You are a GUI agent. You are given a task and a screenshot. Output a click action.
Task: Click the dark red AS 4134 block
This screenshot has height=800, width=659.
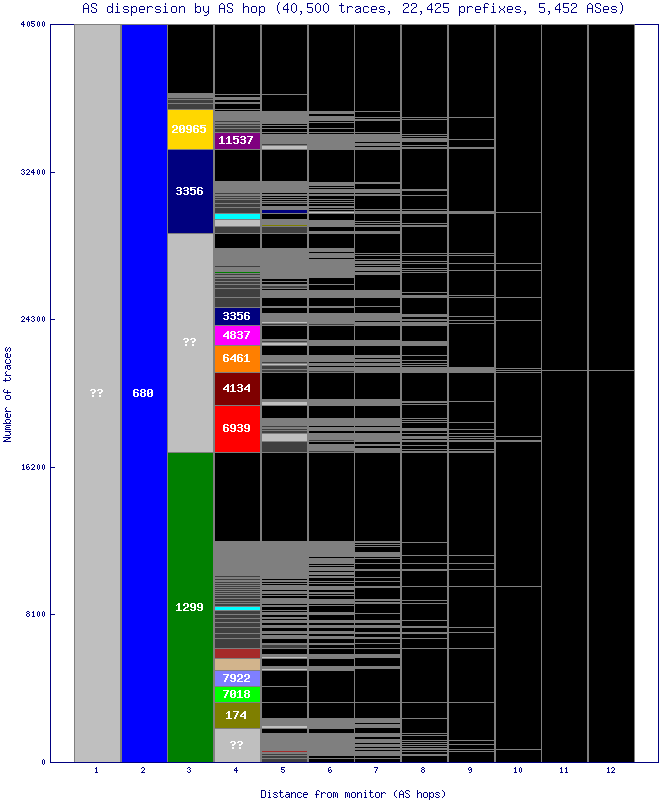236,388
